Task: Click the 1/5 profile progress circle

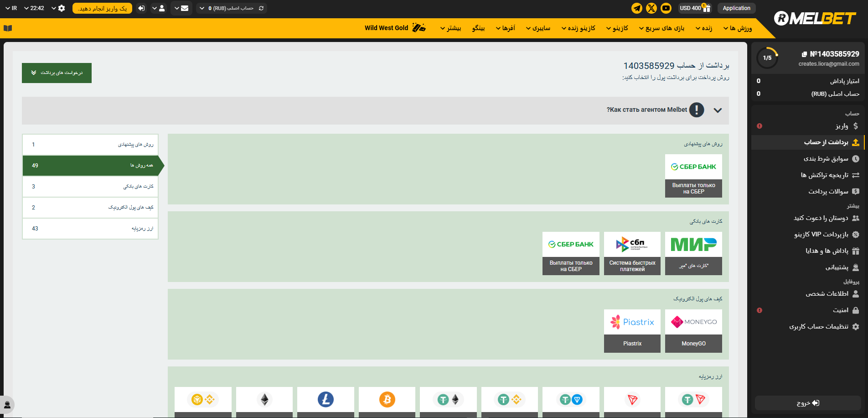Action: pos(767,58)
